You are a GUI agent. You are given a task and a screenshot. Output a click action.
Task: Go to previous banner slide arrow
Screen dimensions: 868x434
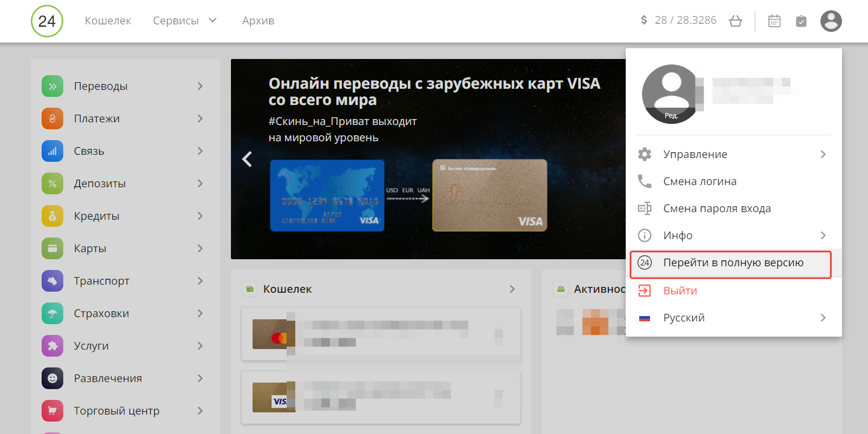[247, 159]
